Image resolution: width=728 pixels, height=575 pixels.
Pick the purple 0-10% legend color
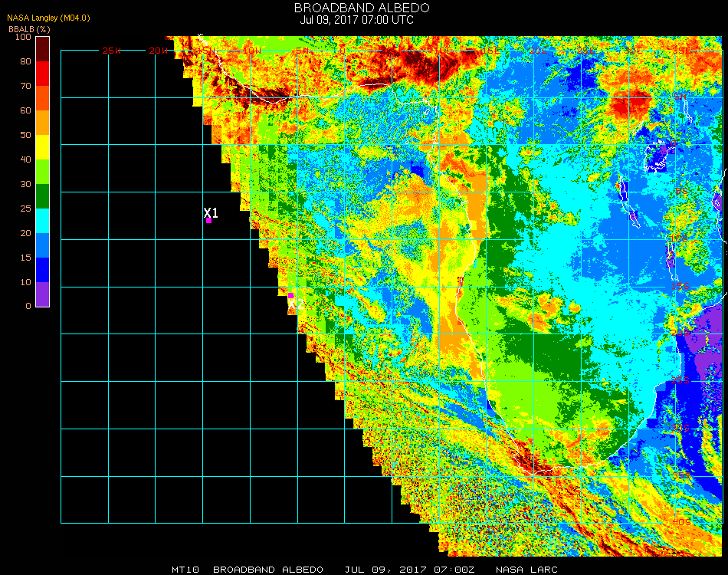click(43, 294)
